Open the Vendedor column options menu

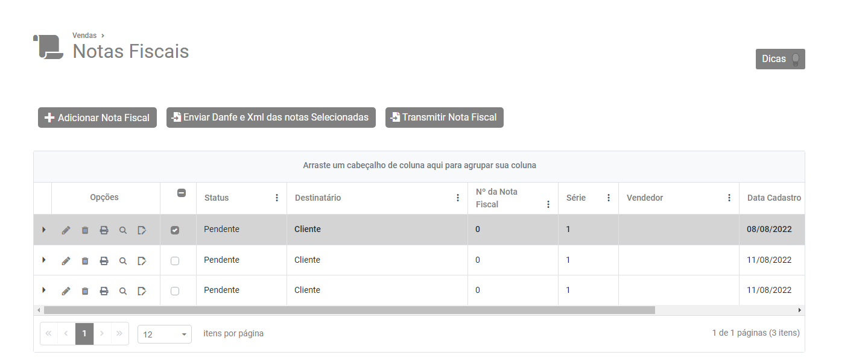click(x=729, y=198)
